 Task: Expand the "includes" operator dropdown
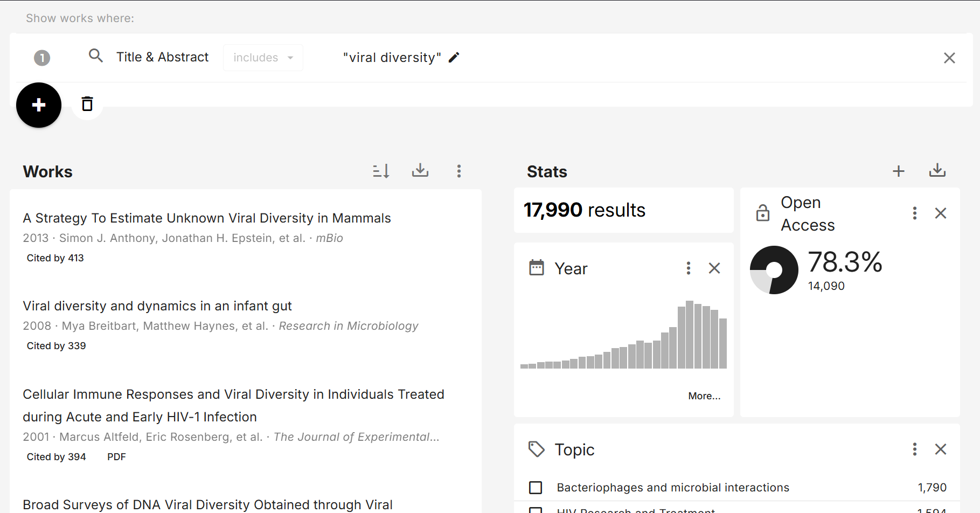(x=263, y=58)
